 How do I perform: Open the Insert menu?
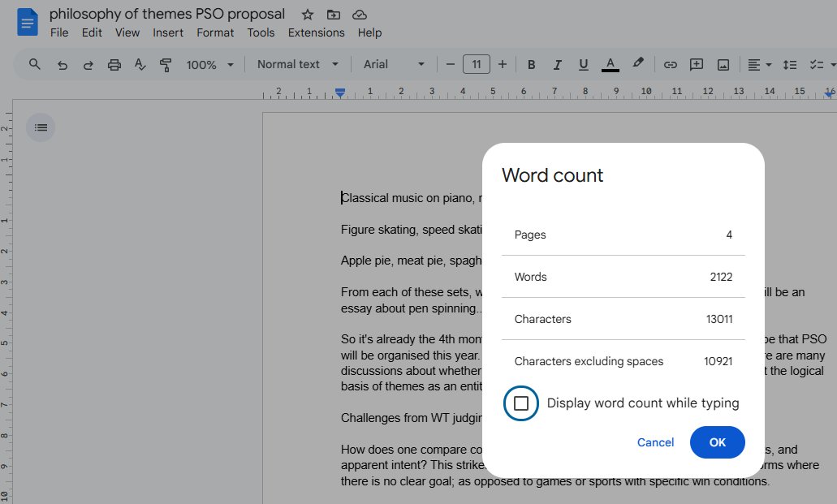click(167, 32)
